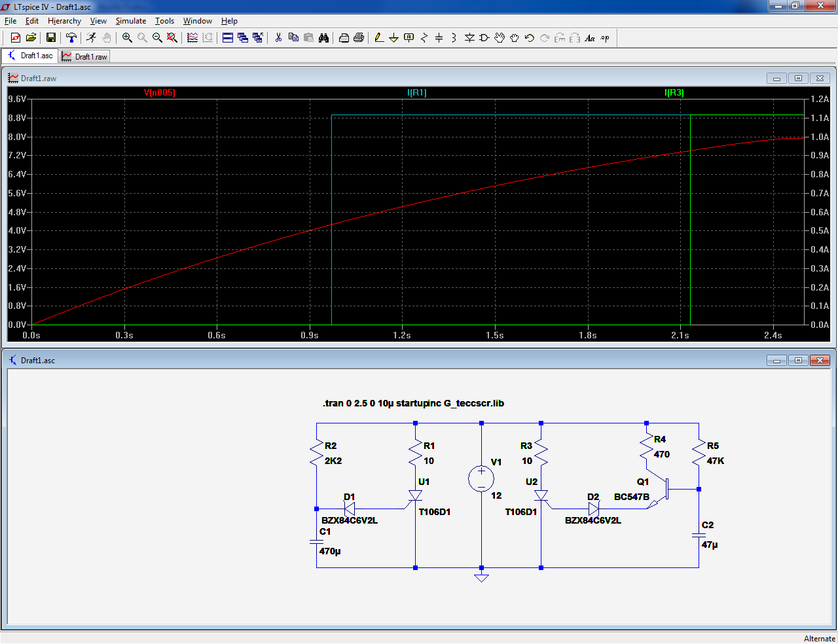Viewport: 838px width, 644px height.
Task: Click the Tile Windows Horizontally icon
Action: [228, 38]
